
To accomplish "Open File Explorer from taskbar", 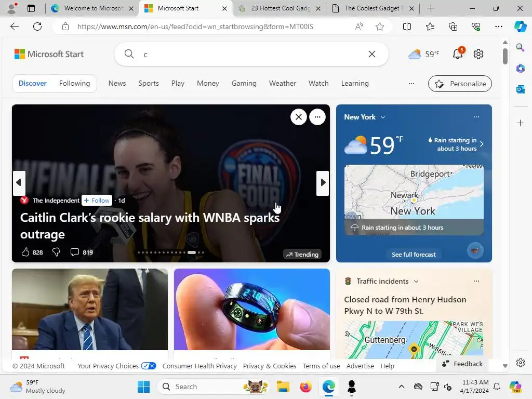I will point(283,387).
